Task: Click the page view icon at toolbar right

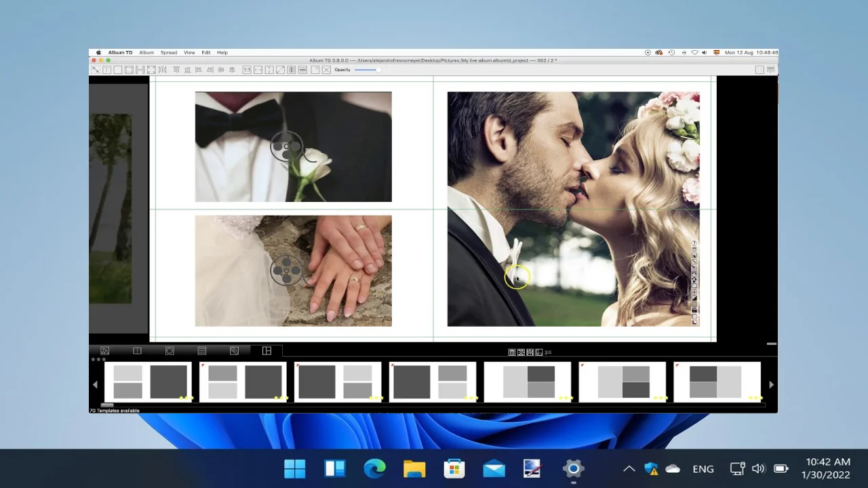Action: tap(759, 70)
